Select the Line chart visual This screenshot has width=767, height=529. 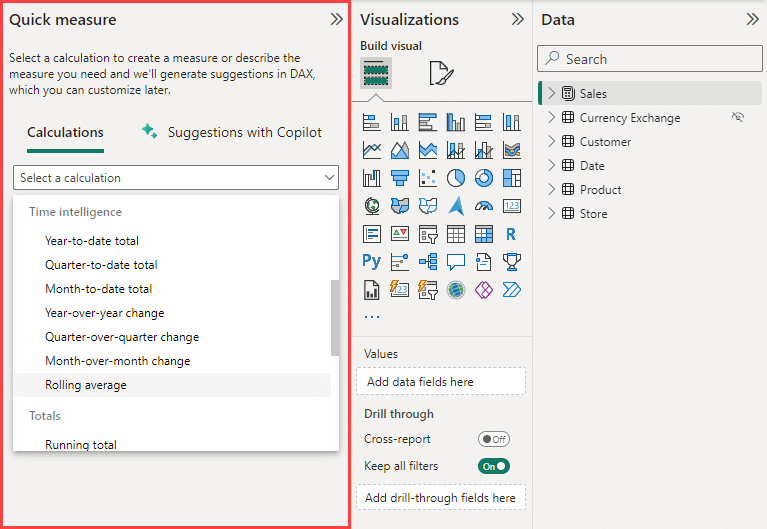coord(372,150)
